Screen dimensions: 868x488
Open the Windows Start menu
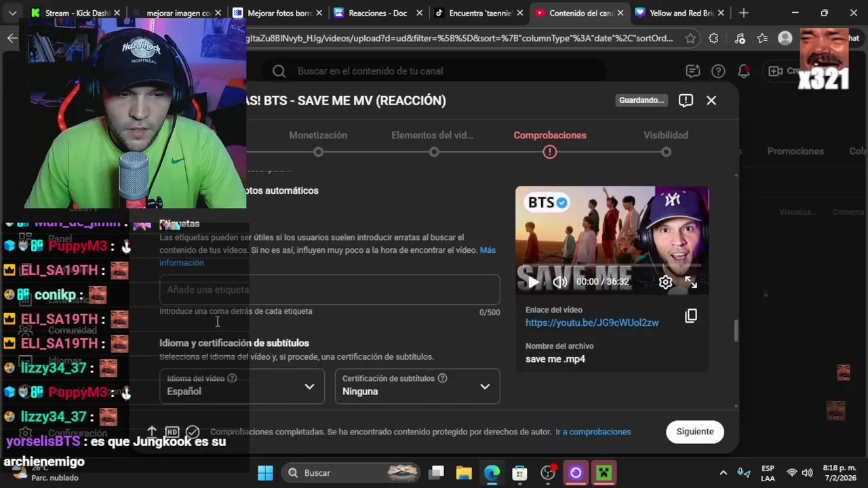tap(265, 472)
